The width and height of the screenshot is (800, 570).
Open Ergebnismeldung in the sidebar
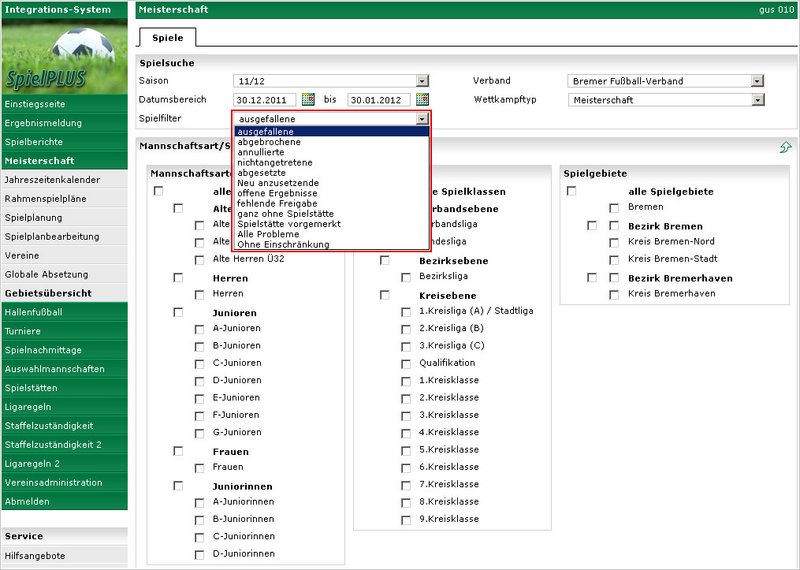pos(43,122)
